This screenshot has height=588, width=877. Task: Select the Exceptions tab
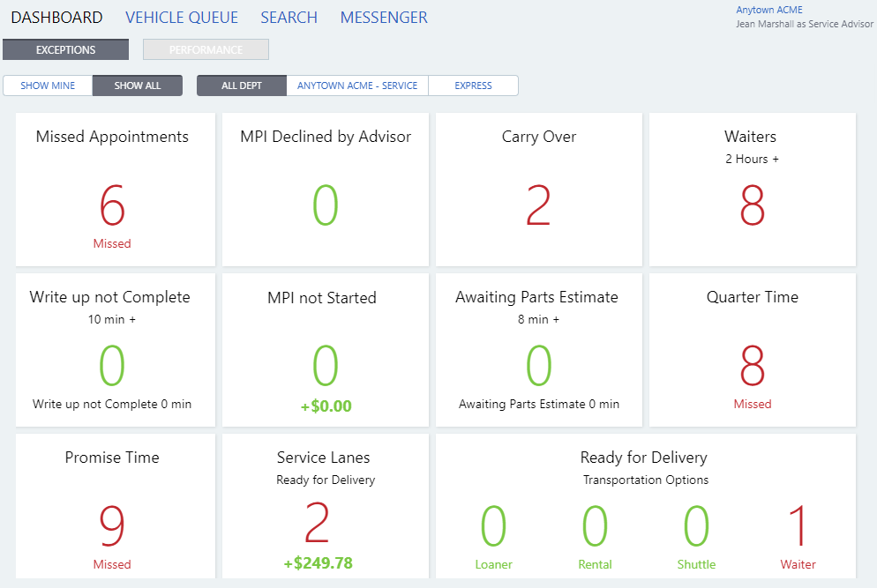pyautogui.click(x=65, y=49)
